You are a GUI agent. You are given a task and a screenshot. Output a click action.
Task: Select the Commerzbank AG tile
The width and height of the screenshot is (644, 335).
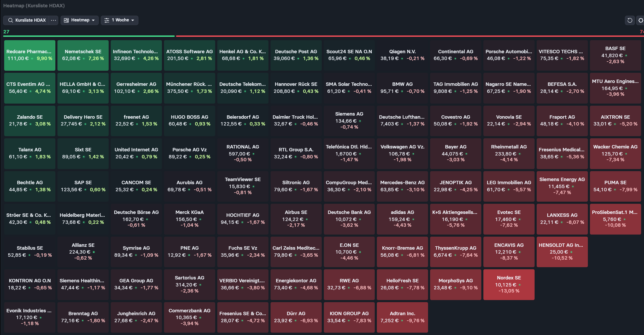point(189,317)
